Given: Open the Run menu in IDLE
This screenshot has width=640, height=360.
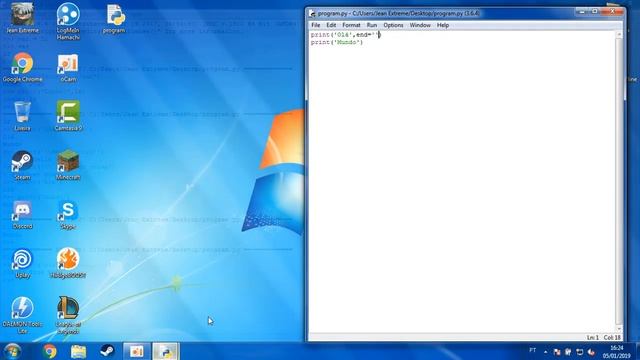Looking at the screenshot, I should [x=371, y=25].
